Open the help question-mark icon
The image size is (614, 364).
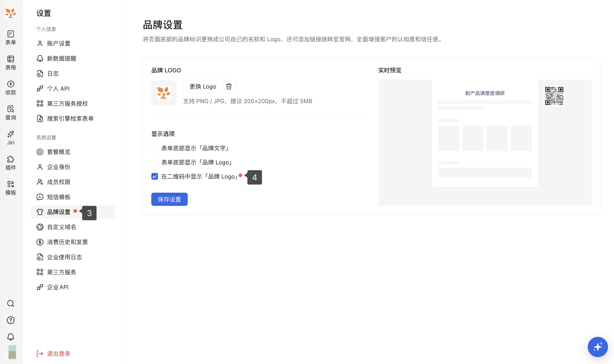10,320
